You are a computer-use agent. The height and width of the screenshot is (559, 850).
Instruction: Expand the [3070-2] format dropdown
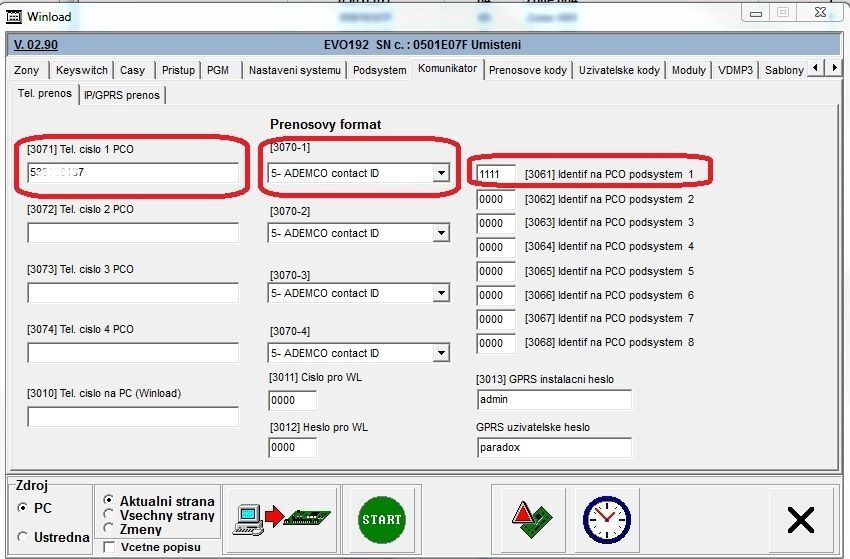440,233
